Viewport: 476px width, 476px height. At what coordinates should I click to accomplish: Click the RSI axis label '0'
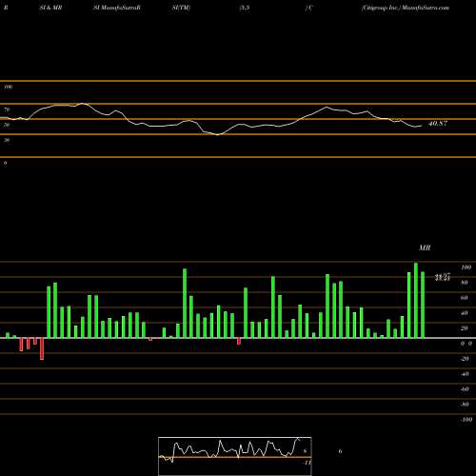(x=5, y=163)
